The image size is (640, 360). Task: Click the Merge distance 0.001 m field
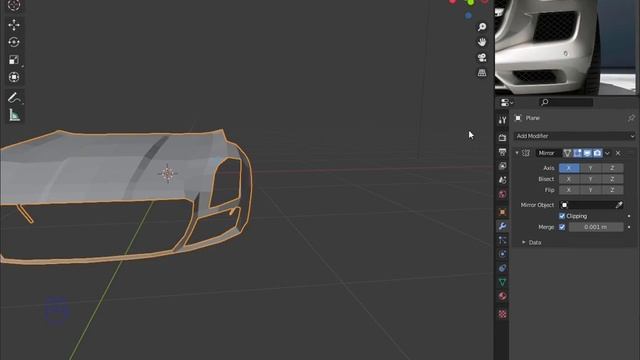[x=596, y=227]
